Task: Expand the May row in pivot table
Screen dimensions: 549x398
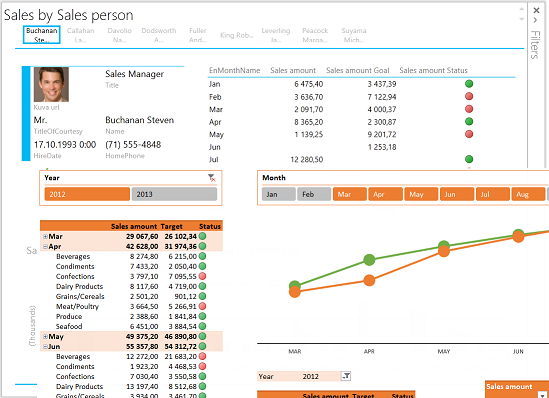Action: tap(45, 336)
